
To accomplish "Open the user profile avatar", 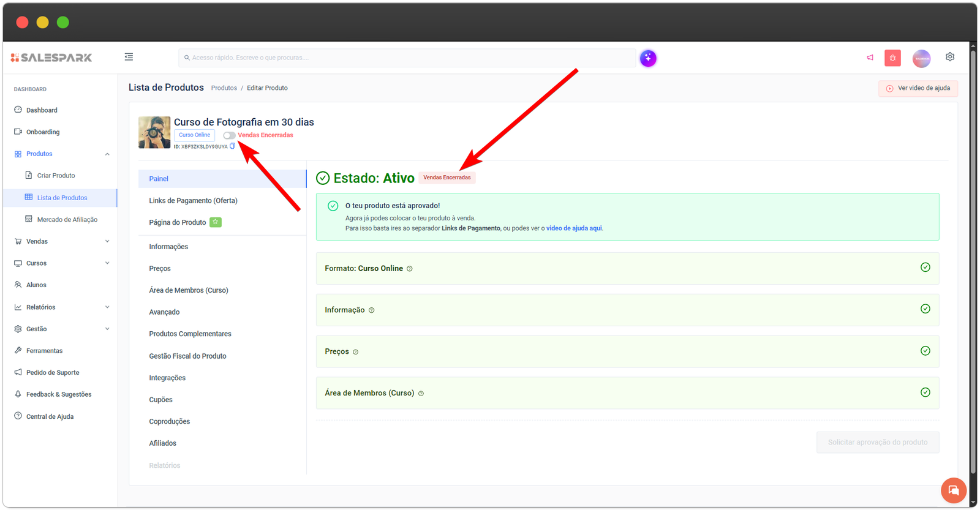I will pos(921,58).
